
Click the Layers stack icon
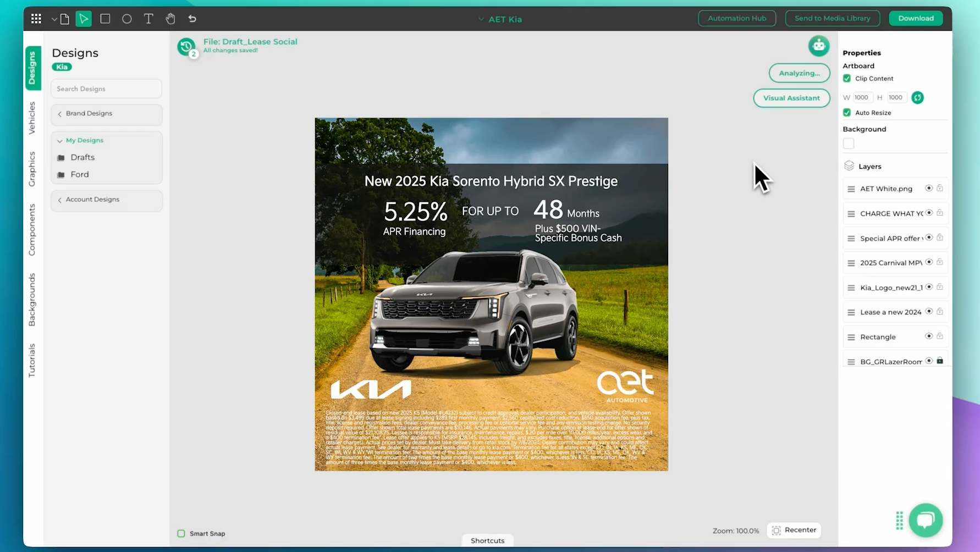tap(849, 165)
